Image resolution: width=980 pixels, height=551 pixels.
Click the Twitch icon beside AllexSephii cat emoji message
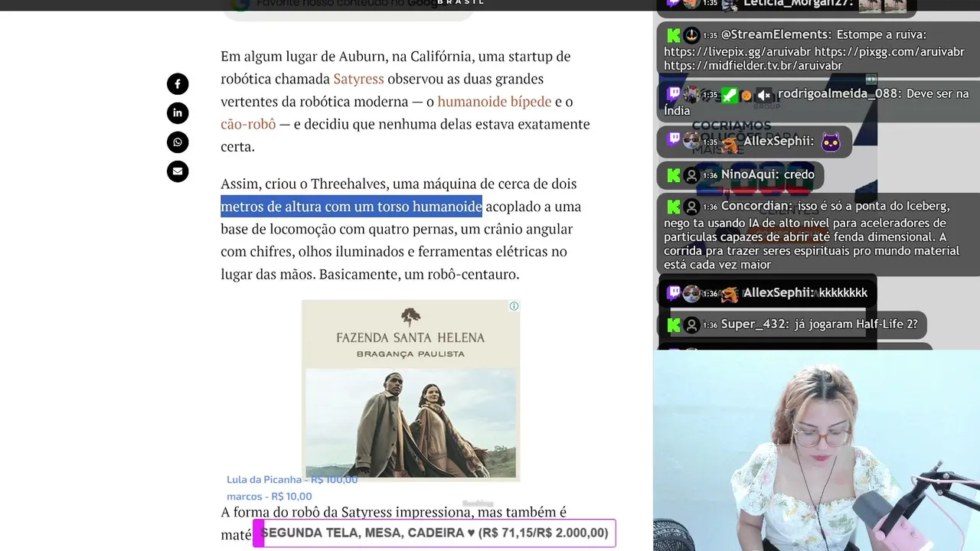[673, 140]
